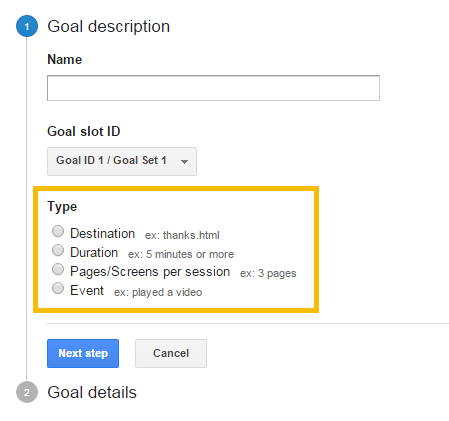Click the Duration label text
The image size is (449, 421).
tap(94, 252)
